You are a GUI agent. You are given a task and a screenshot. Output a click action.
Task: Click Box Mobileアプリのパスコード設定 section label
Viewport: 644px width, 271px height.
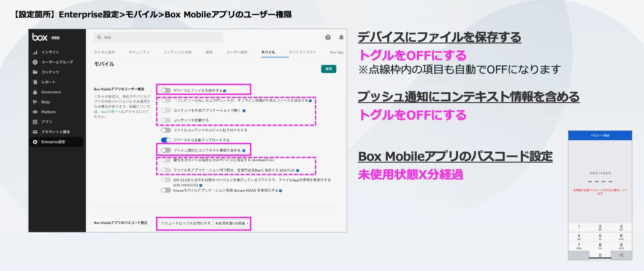click(x=121, y=223)
